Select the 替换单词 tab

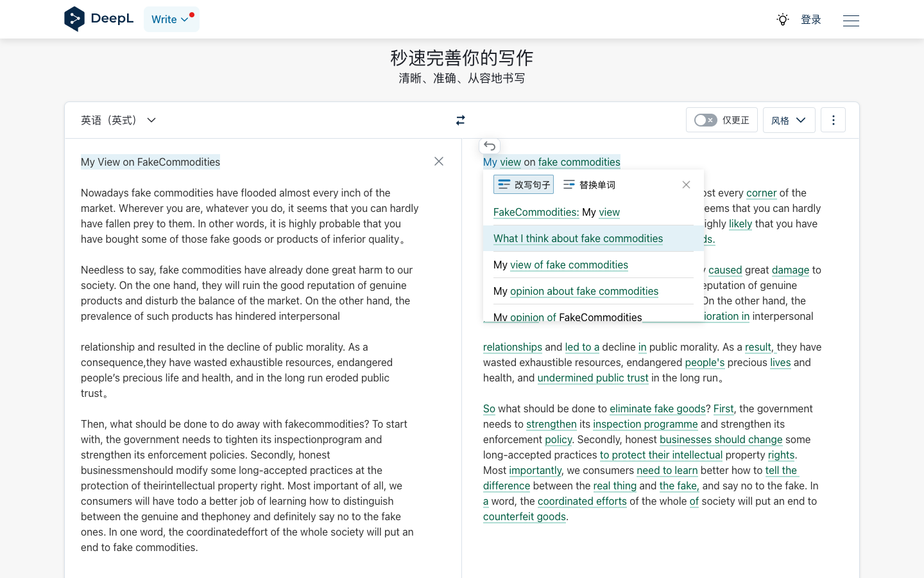[x=589, y=184]
